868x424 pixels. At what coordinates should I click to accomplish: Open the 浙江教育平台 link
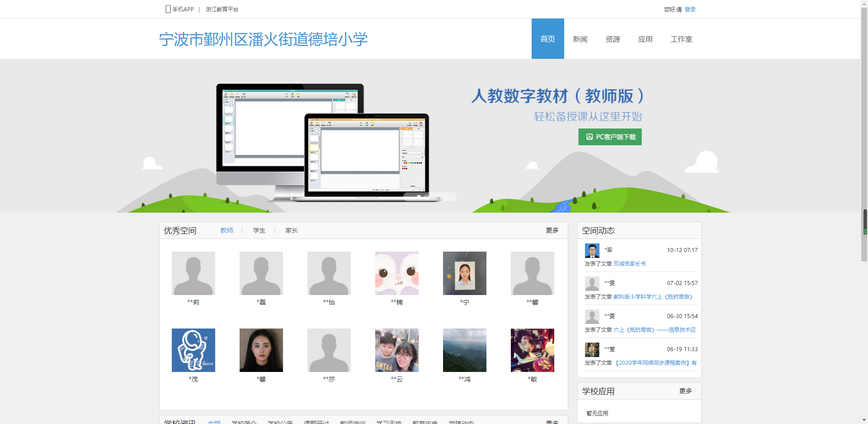(222, 9)
